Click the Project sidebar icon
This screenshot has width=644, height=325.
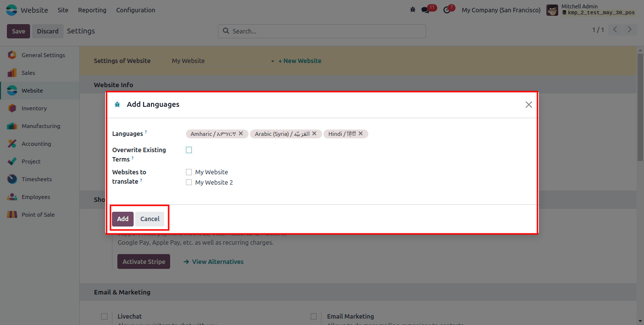pos(12,162)
